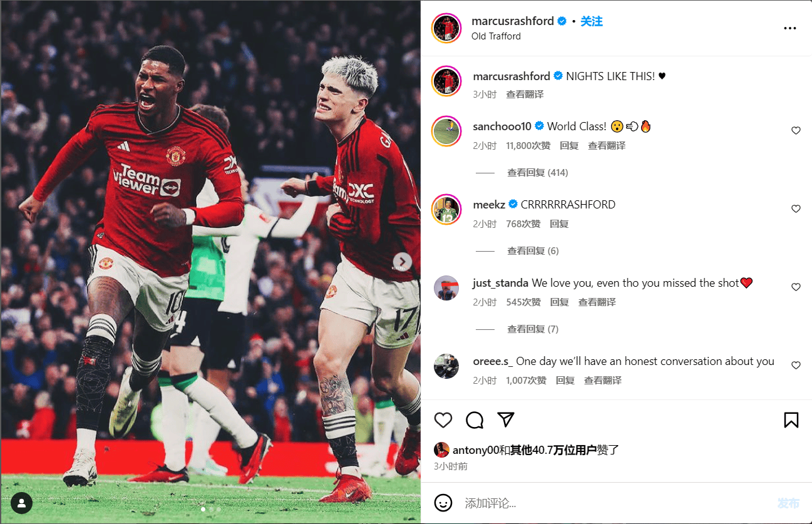The image size is (812, 524).
Task: Open the comment bubble icon
Action: (475, 420)
